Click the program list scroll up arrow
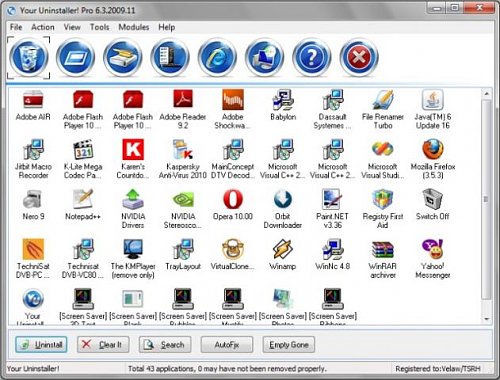Image resolution: width=500 pixels, height=380 pixels. [487, 94]
